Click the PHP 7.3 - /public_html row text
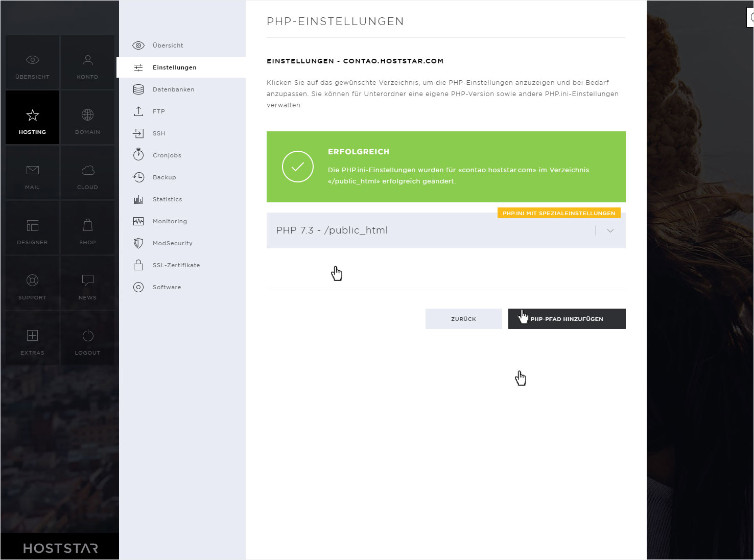Screen dimensions: 754x560 pos(332,230)
